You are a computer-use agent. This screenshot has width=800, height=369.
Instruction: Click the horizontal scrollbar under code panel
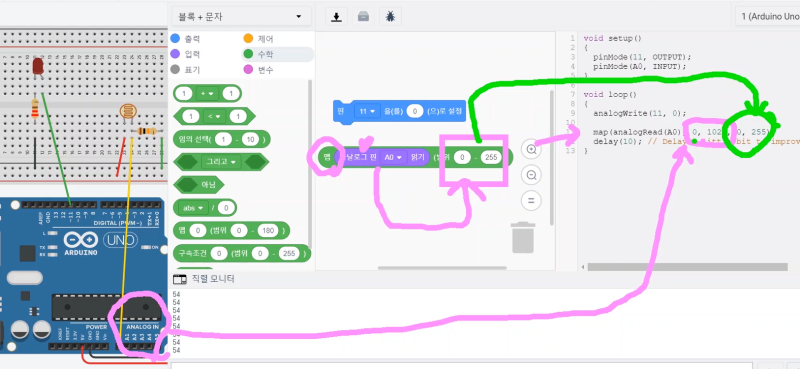(x=687, y=267)
